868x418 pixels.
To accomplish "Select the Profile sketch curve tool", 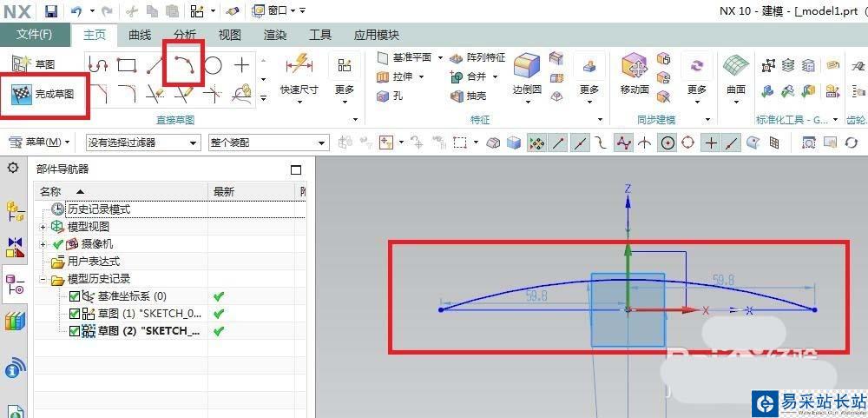I will click(98, 65).
